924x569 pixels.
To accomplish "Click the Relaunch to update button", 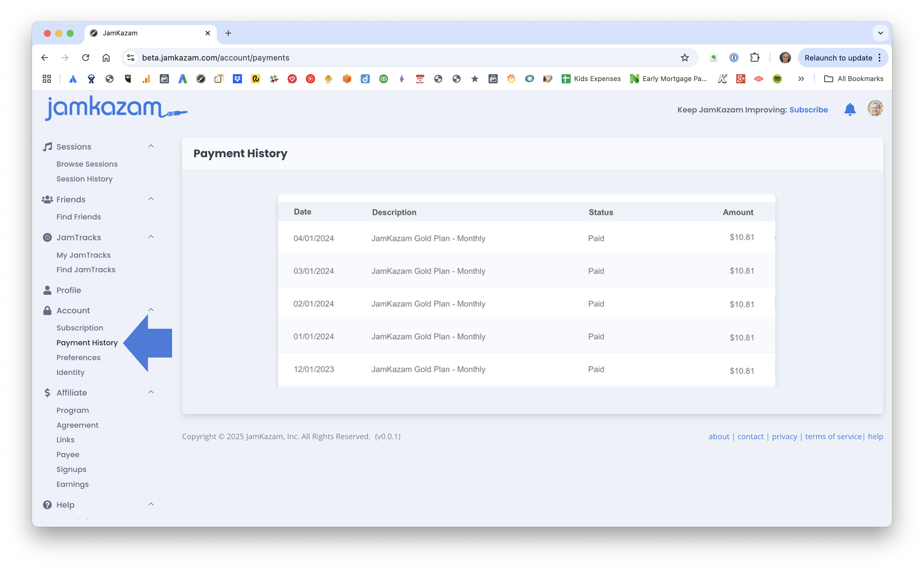I will [x=838, y=58].
